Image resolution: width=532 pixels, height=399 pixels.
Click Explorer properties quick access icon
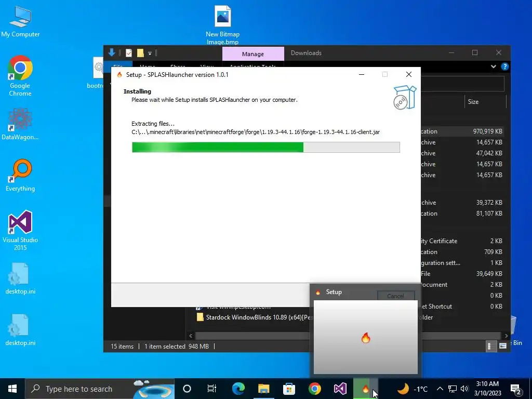point(129,53)
